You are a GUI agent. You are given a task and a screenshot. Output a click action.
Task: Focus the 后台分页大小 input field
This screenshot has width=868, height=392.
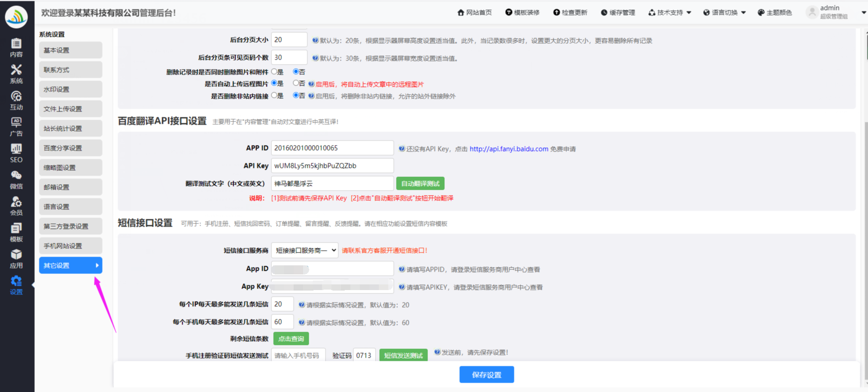(x=289, y=40)
